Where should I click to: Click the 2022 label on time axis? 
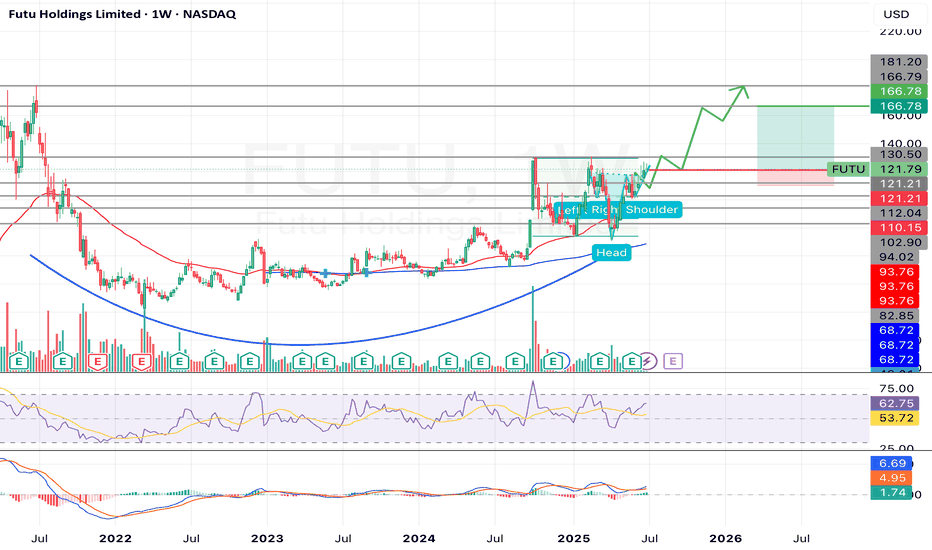coord(115,539)
